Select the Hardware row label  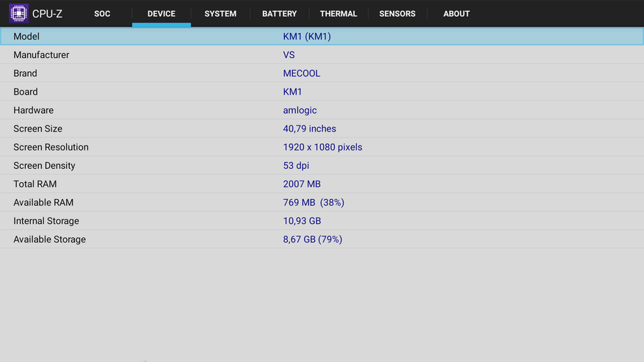(x=33, y=111)
